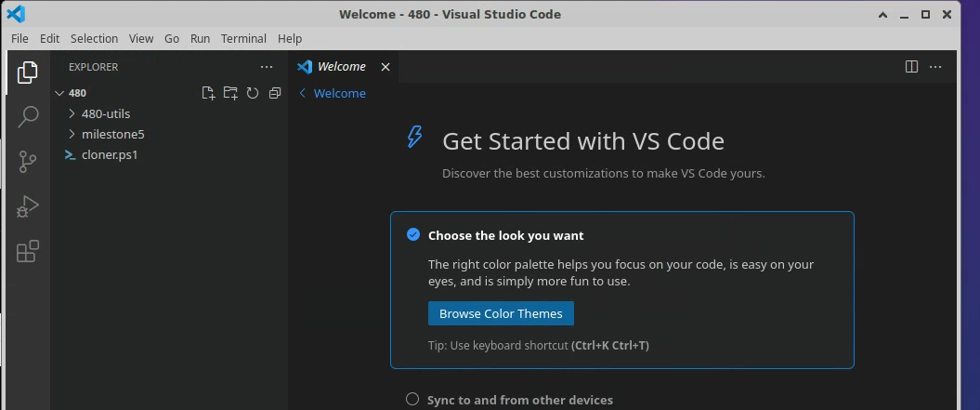Open the Help menu
This screenshot has width=980, height=410.
click(x=290, y=38)
